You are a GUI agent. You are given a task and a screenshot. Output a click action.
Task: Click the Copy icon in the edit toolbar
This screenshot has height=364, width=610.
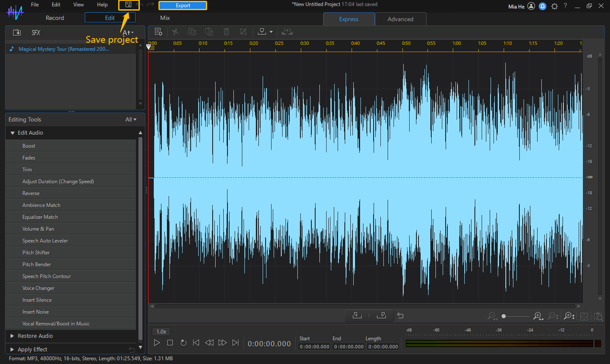point(192,32)
